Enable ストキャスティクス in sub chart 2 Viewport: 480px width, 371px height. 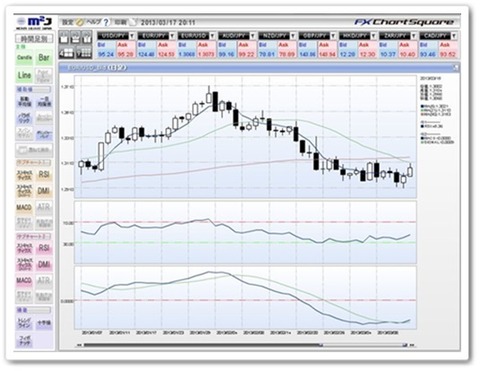pyautogui.click(x=24, y=248)
